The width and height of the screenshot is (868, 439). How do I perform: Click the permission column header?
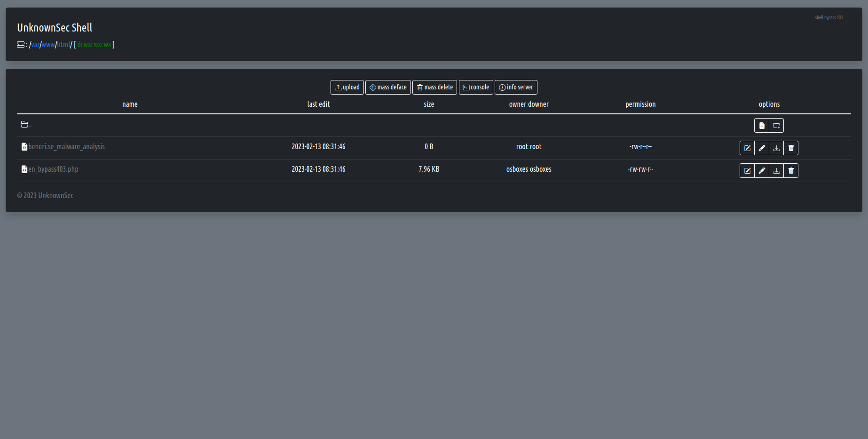pyautogui.click(x=640, y=104)
